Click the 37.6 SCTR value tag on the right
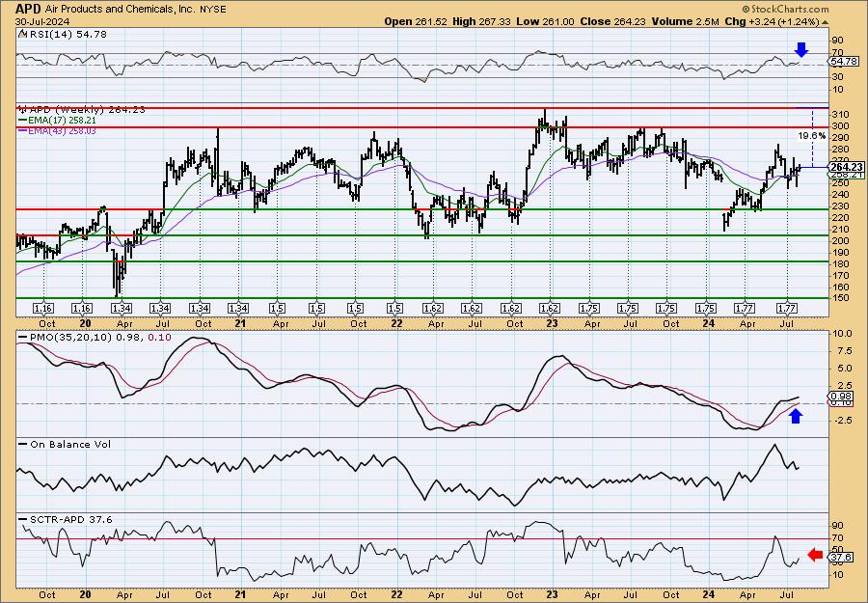 (841, 557)
